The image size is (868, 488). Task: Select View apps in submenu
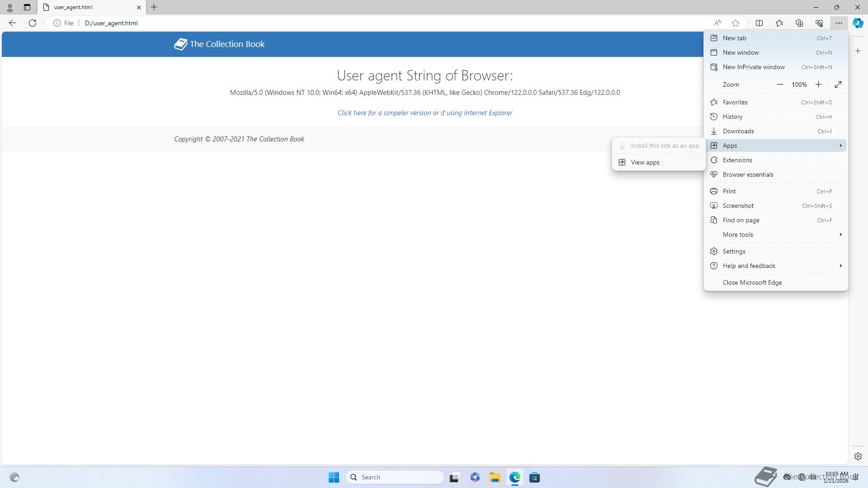click(645, 162)
